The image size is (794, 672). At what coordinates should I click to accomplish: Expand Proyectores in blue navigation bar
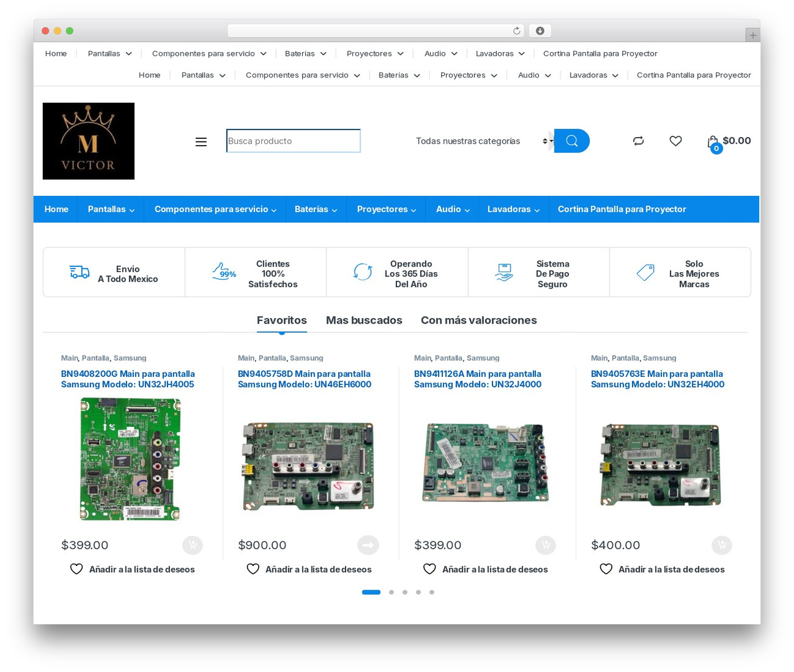pyautogui.click(x=386, y=210)
